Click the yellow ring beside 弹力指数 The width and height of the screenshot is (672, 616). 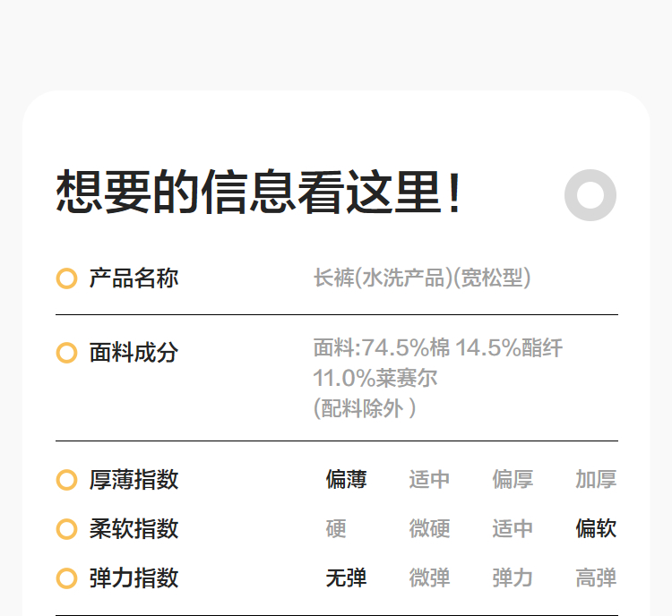pyautogui.click(x=66, y=578)
